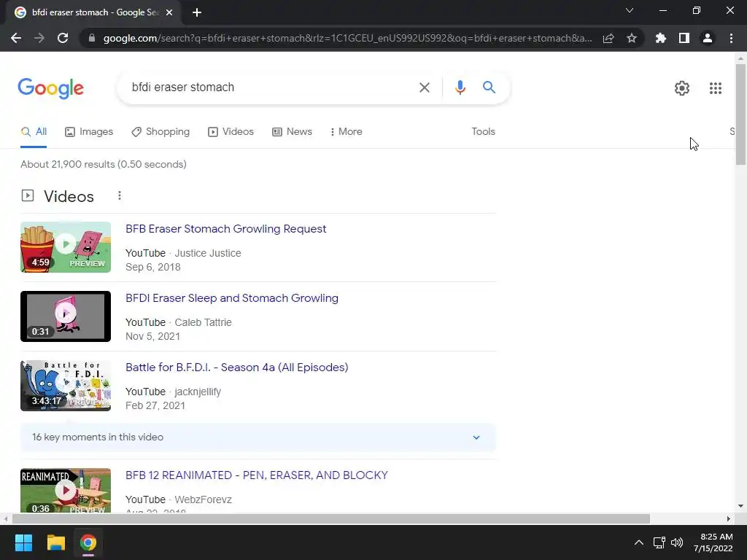Click the Chrome taskbar icon
Screen dimensions: 747x560
tap(88, 542)
